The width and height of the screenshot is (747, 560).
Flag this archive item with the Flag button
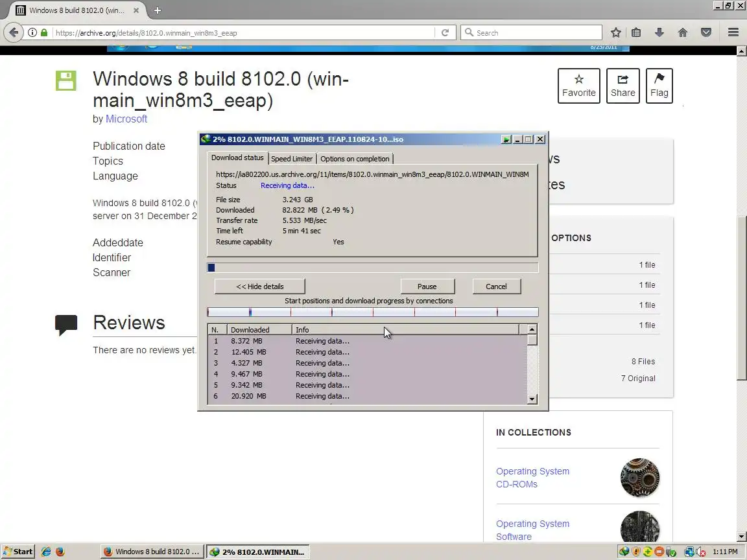click(x=659, y=86)
